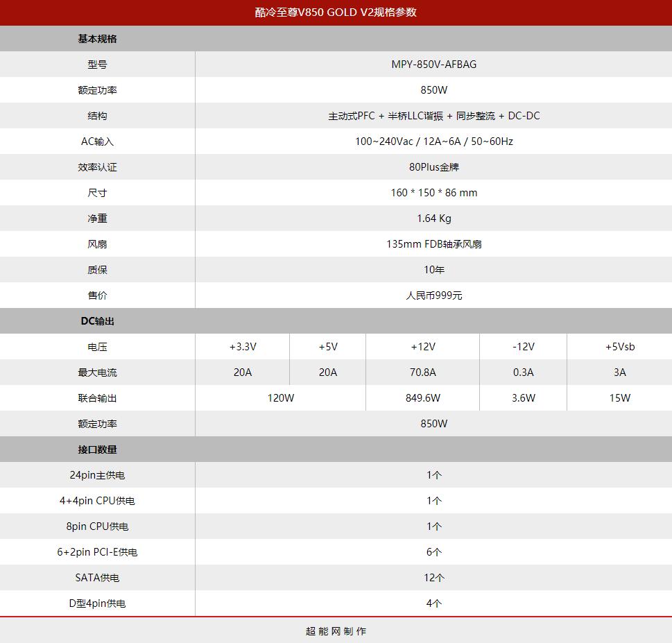Click the price cell 人民币999元
672x643 pixels.
click(433, 295)
